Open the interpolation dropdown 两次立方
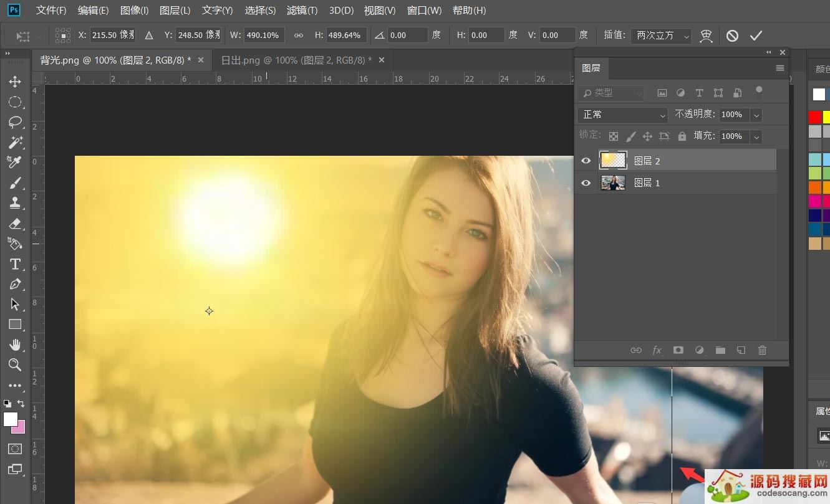The height and width of the screenshot is (504, 830). point(661,36)
